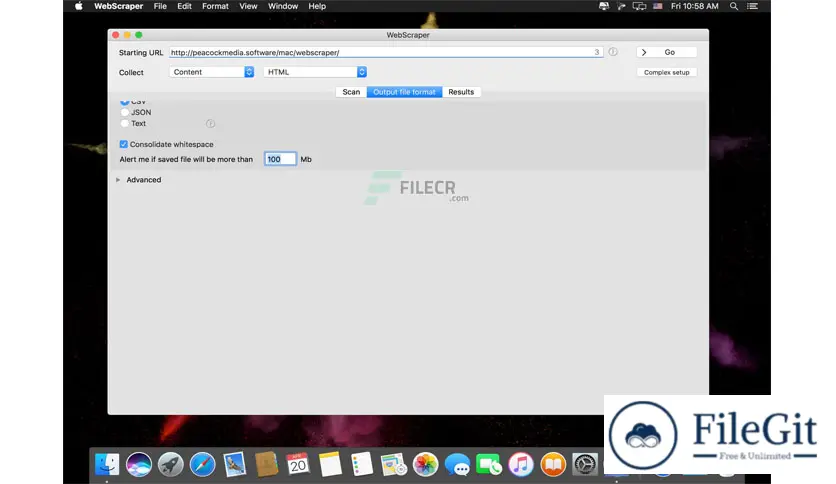Uncheck Consolidate whitespace
Image resolution: width=836 pixels, height=484 pixels.
(124, 144)
